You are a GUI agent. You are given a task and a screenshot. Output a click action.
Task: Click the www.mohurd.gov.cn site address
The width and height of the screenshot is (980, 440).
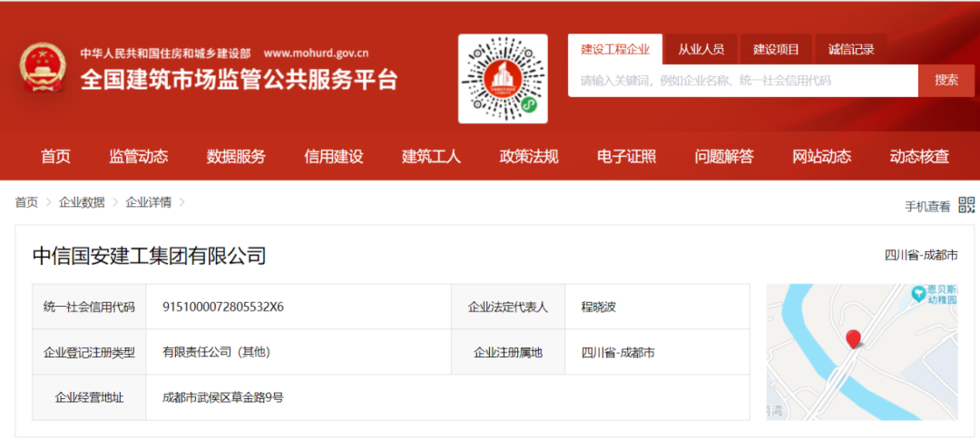[x=317, y=54]
